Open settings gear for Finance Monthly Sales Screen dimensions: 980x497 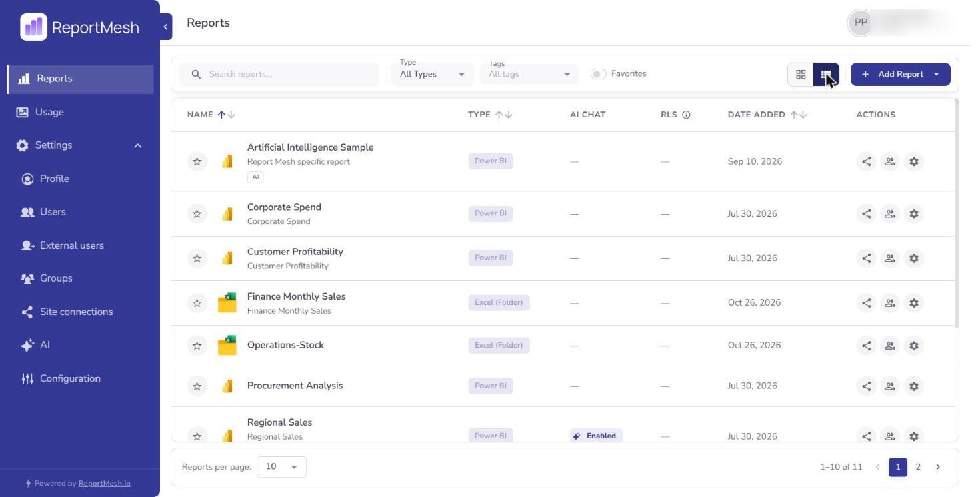913,303
